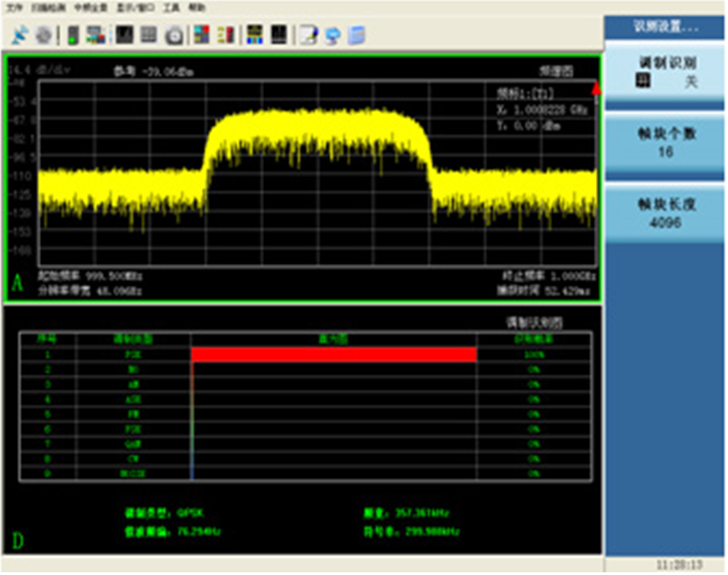Viewport: 728px width, 575px height.
Task: Click the red 100% histogram bar
Action: pos(334,355)
